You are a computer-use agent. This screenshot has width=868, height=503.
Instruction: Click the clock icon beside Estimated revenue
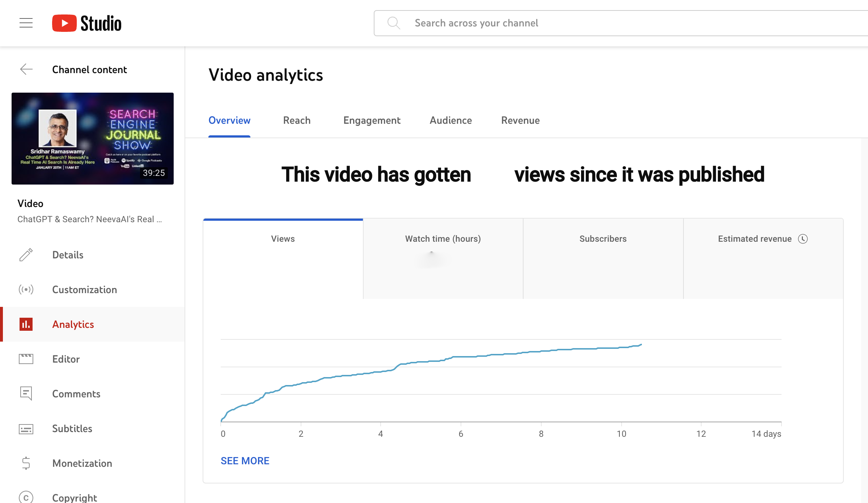pyautogui.click(x=803, y=238)
